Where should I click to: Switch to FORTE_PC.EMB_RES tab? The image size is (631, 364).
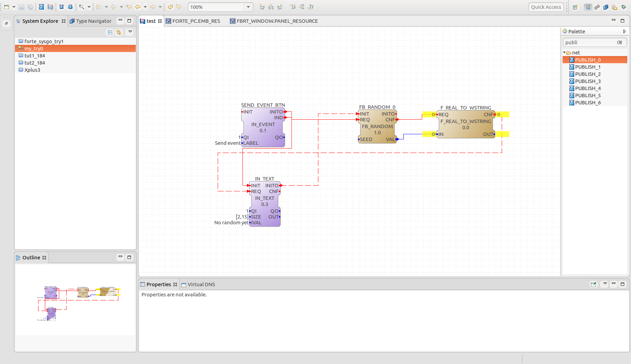(193, 21)
